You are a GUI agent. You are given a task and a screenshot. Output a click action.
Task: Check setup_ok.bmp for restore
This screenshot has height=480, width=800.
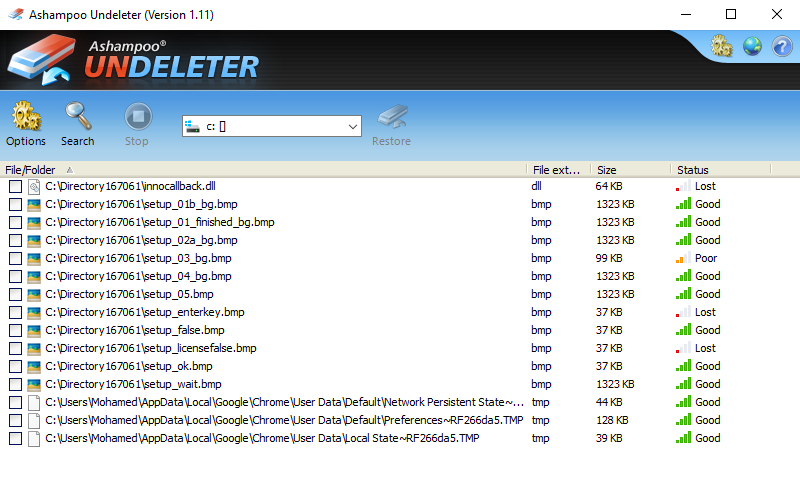pos(15,366)
